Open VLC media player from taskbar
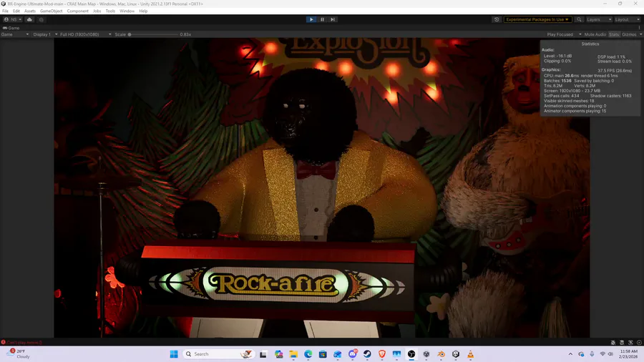Viewport: 644px width, 362px height. [471, 354]
